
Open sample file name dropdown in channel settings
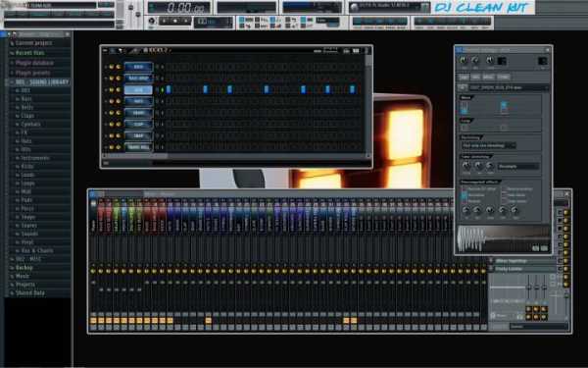[x=509, y=87]
